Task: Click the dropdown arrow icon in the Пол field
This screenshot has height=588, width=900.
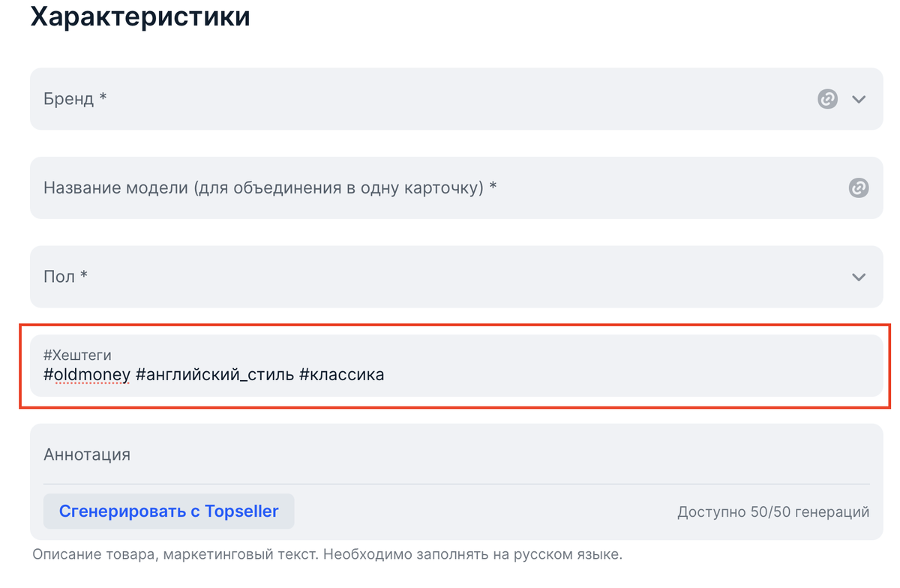Action: 859,276
